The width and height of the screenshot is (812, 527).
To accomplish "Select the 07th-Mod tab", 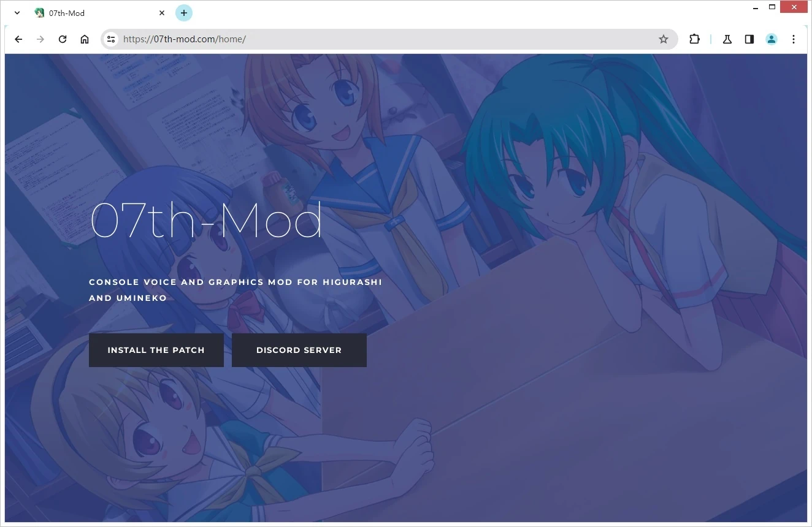I will (92, 13).
